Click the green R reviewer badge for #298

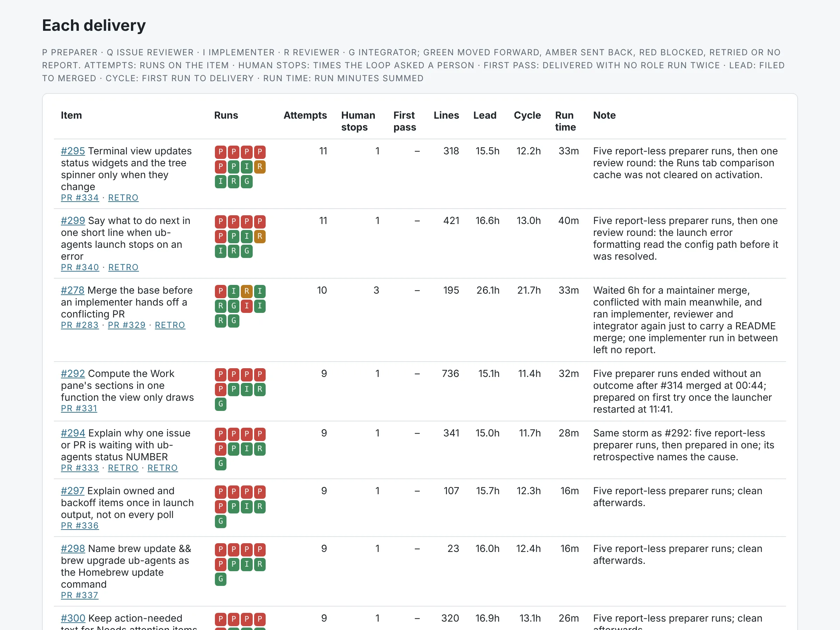260,564
